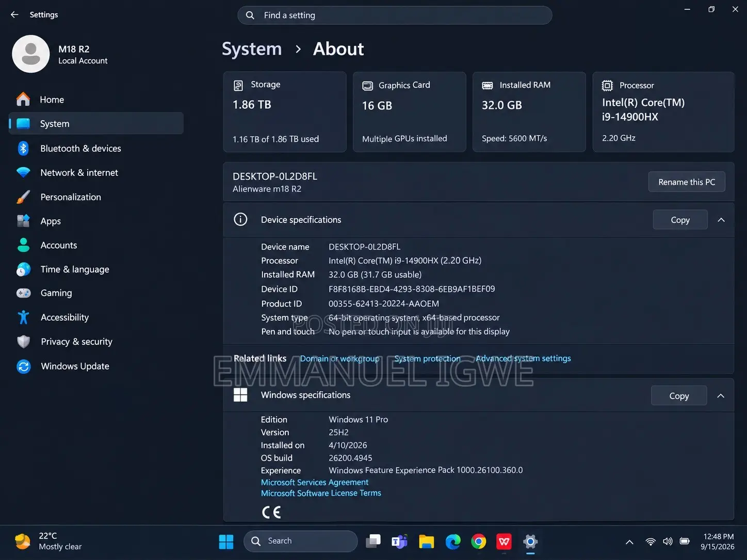Show hidden icons in the system tray
This screenshot has width=747, height=560.
(x=629, y=541)
